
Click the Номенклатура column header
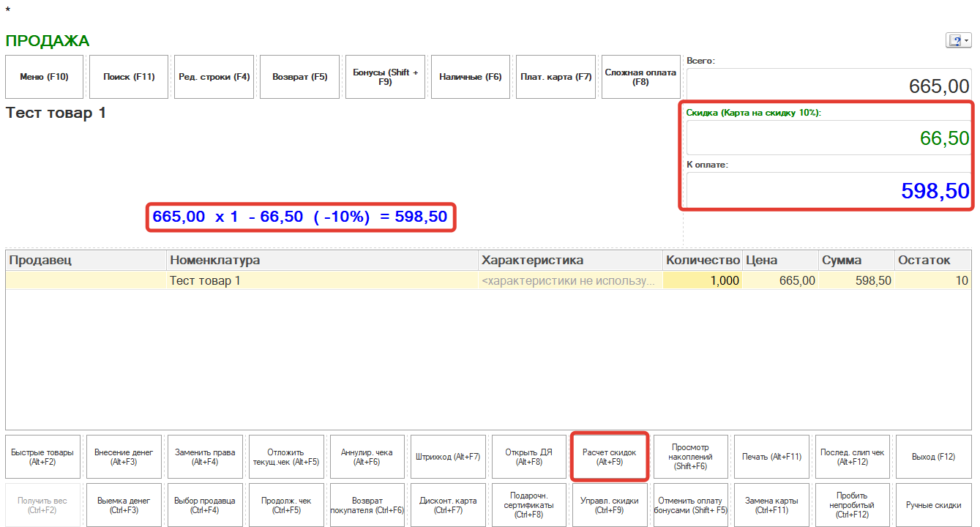coord(322,261)
